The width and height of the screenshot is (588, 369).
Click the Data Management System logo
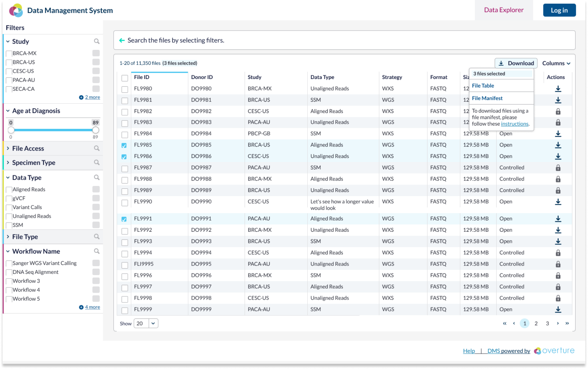(16, 10)
